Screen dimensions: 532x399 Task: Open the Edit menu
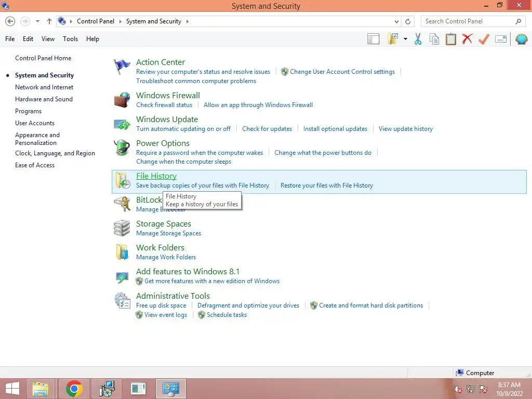click(x=28, y=39)
